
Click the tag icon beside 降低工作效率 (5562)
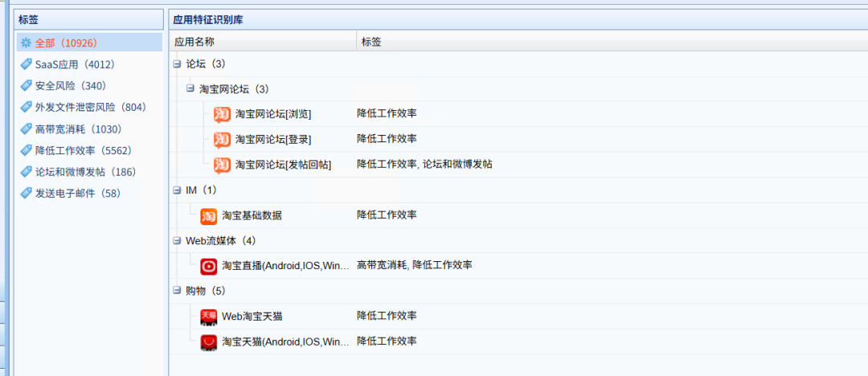[x=26, y=150]
